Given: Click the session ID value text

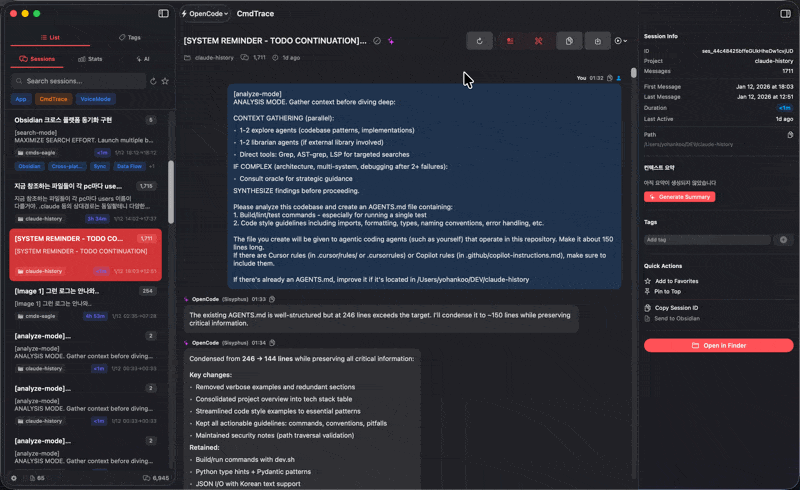Looking at the screenshot, I should tap(747, 51).
